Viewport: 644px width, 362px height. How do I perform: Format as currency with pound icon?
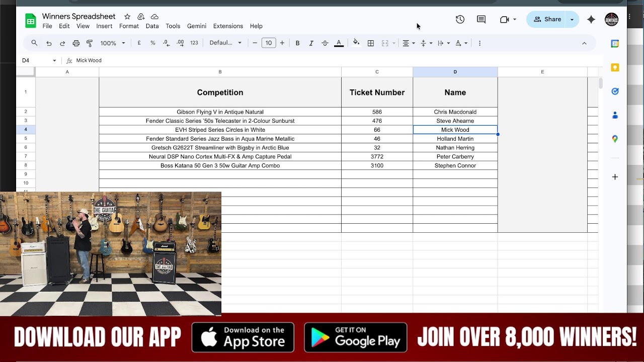[x=139, y=43]
